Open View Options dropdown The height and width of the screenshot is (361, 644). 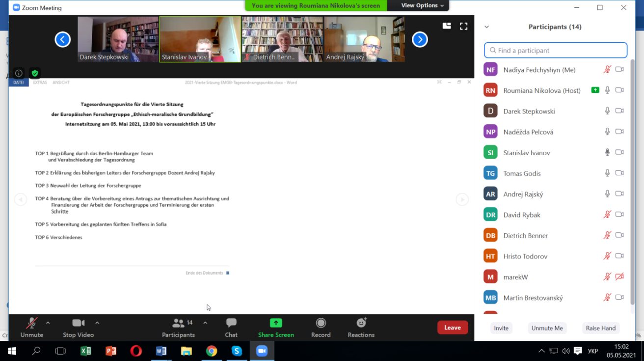coord(422,5)
